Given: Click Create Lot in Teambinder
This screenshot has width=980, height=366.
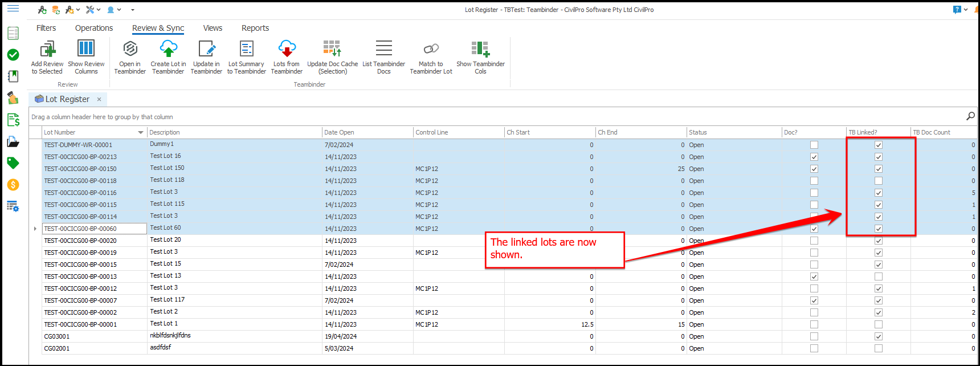Looking at the screenshot, I should click(168, 58).
